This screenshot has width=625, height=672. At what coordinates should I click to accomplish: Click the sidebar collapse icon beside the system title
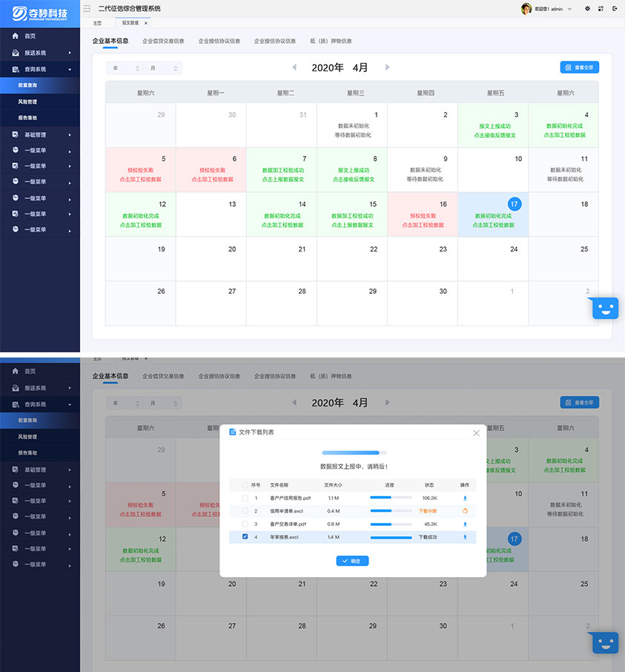[87, 8]
